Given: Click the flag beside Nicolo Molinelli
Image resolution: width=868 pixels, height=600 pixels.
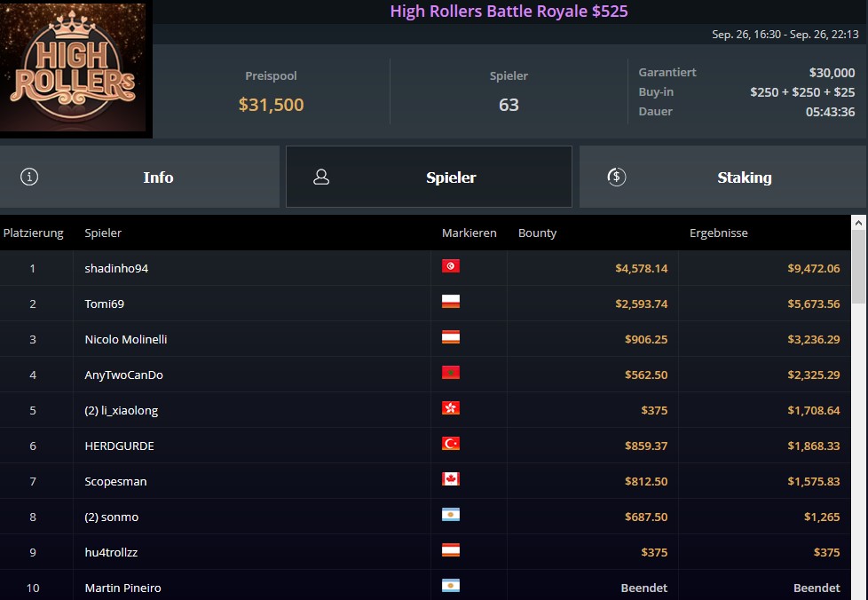Looking at the screenshot, I should (451, 337).
